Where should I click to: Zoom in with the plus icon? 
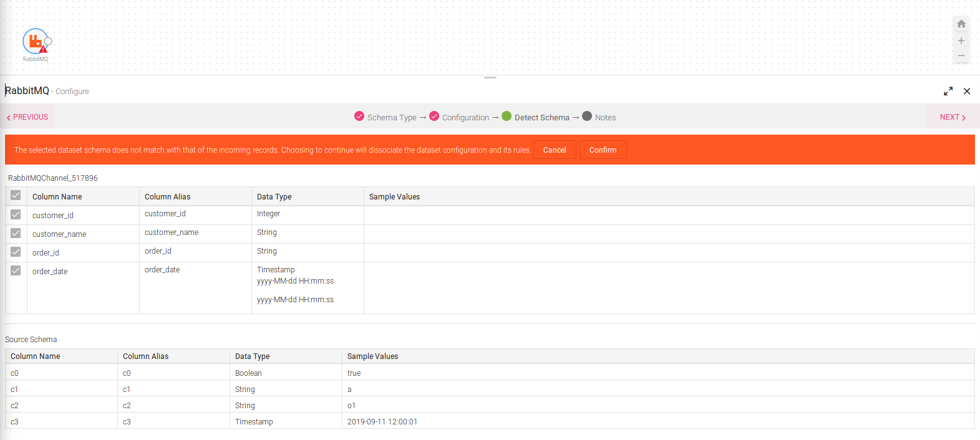pos(961,41)
